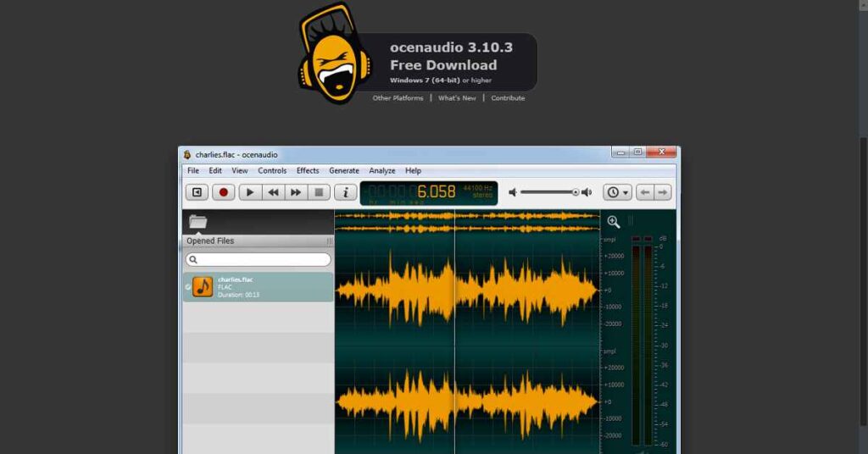
Task: Click the loud speaker volume icon
Action: tap(587, 192)
